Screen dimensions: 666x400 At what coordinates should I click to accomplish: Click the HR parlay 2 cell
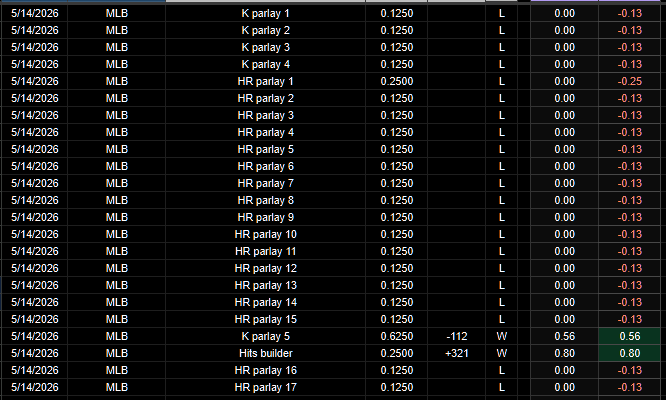[x=265, y=98]
